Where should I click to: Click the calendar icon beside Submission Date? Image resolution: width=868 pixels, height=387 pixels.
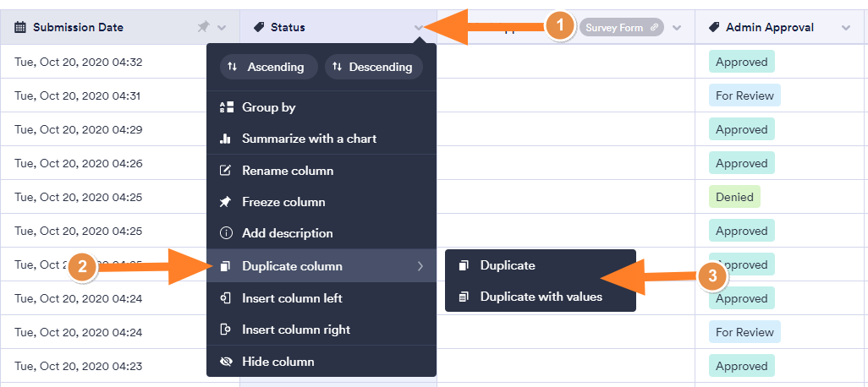pos(20,28)
